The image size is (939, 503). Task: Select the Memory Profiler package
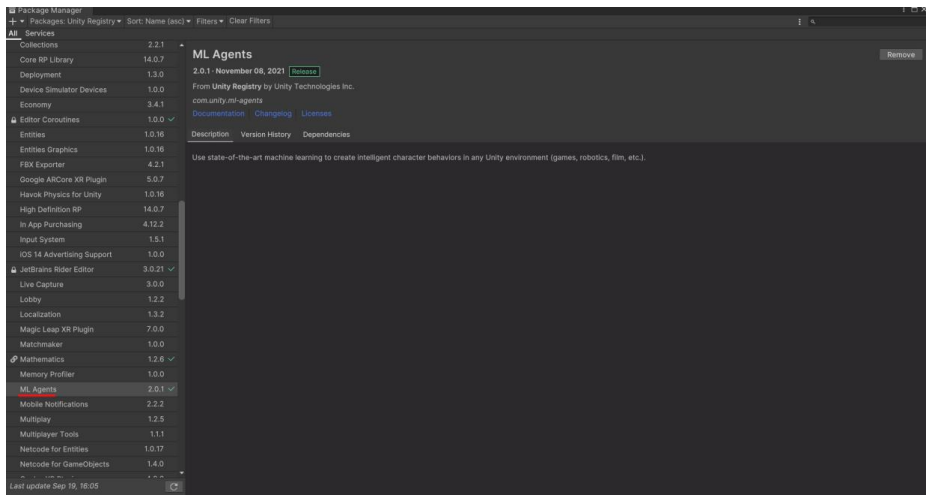(92, 374)
